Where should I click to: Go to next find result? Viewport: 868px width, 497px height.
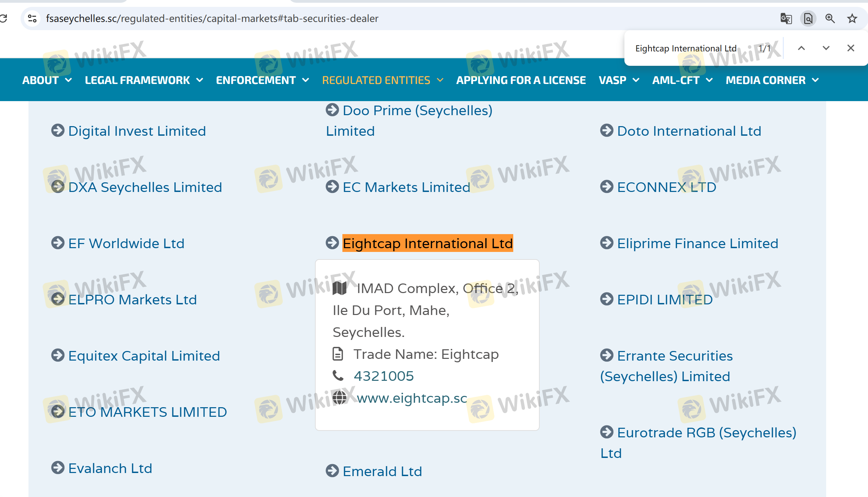click(x=826, y=48)
